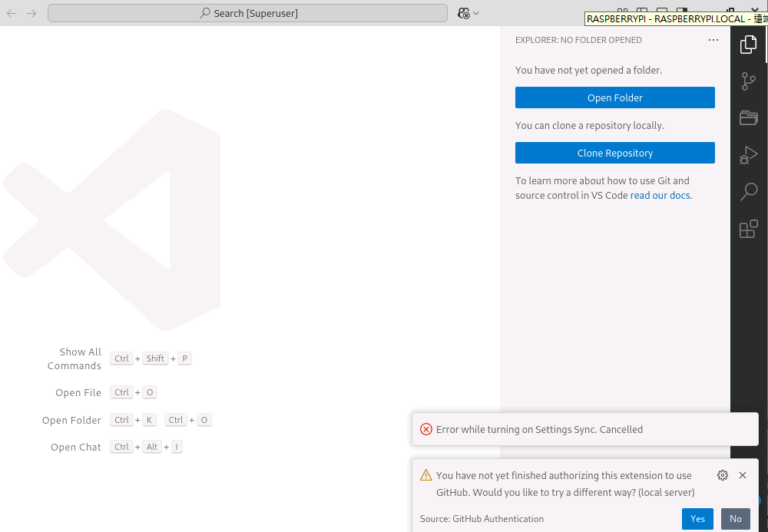Expand the Copilot dropdown chevron
This screenshot has width=768, height=532.
476,13
